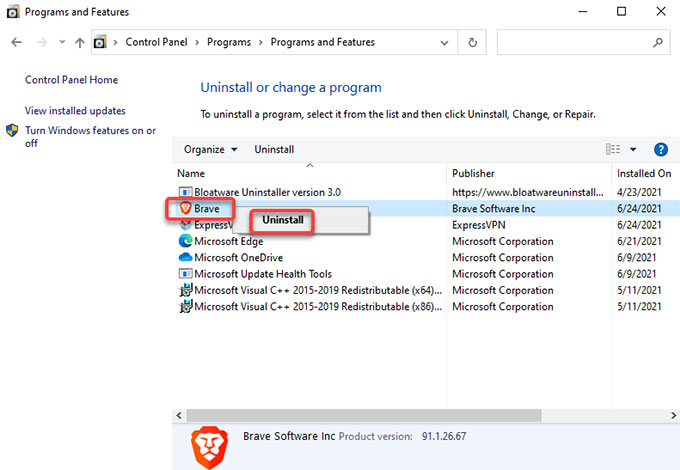Image resolution: width=680 pixels, height=470 pixels.
Task: Click the change view icon
Action: (613, 149)
